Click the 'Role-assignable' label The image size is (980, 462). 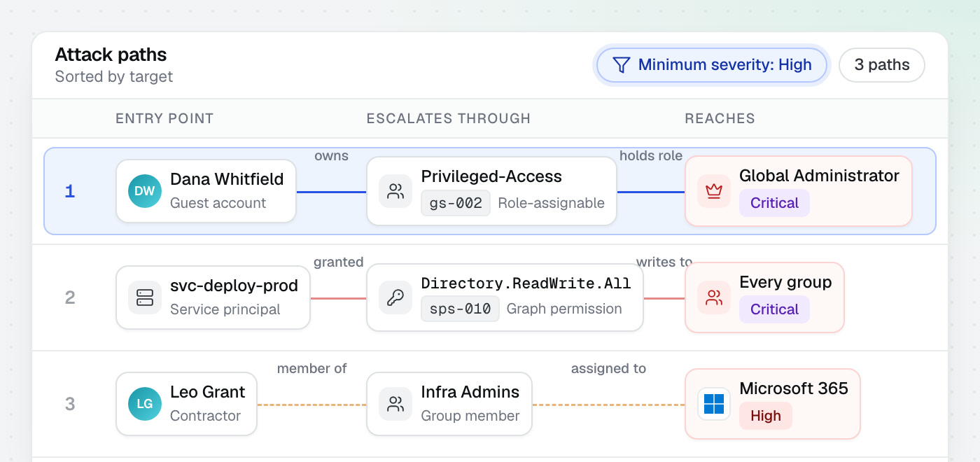(551, 204)
